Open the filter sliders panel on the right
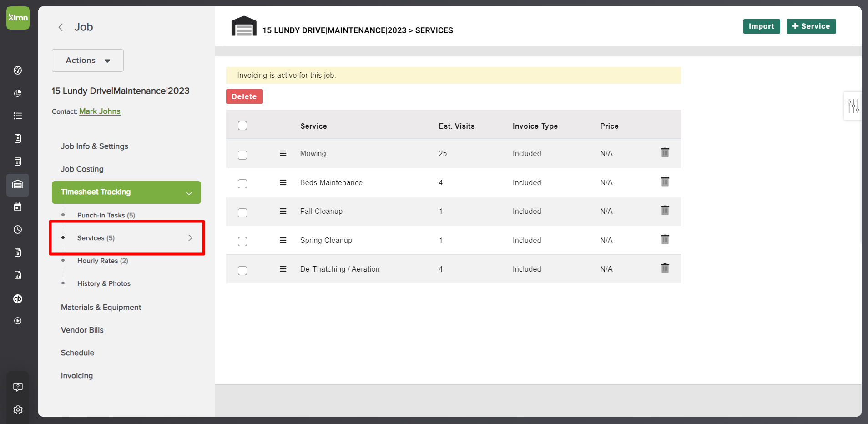This screenshot has width=868, height=424. 853,106
